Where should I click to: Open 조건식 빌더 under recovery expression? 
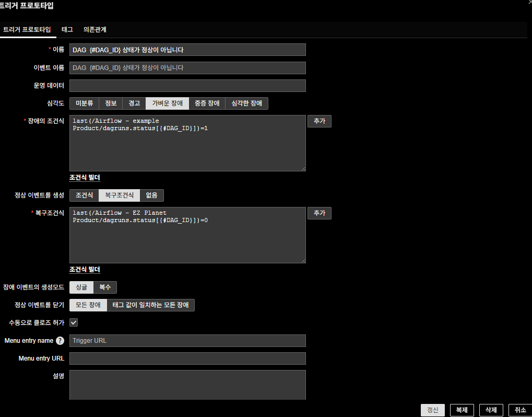pos(85,270)
